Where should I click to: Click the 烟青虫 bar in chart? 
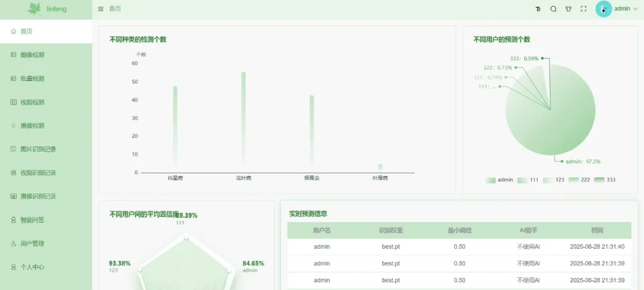click(x=312, y=134)
